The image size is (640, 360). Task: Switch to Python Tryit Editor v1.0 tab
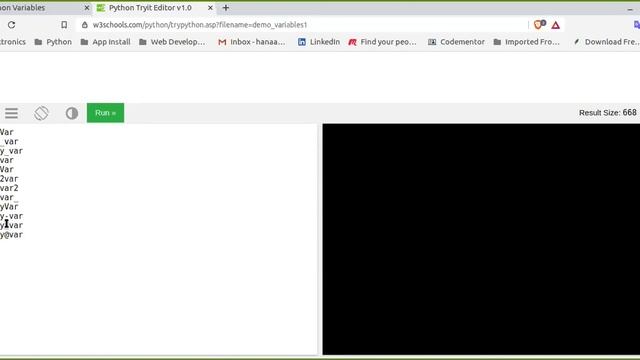coord(150,8)
